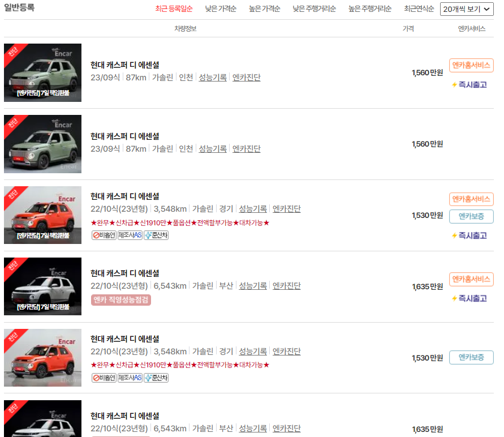Click first listing price 1,560만원
Viewport: 504px width, 437px height.
[x=428, y=73]
